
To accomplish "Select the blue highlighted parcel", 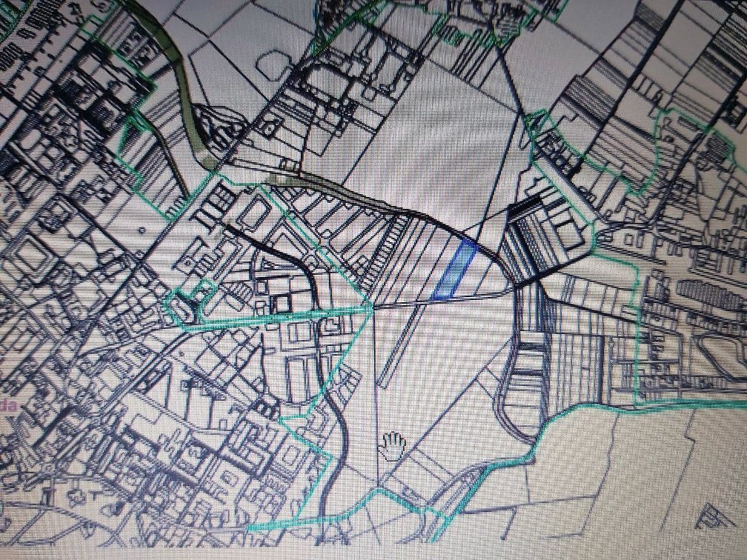I will point(454,271).
